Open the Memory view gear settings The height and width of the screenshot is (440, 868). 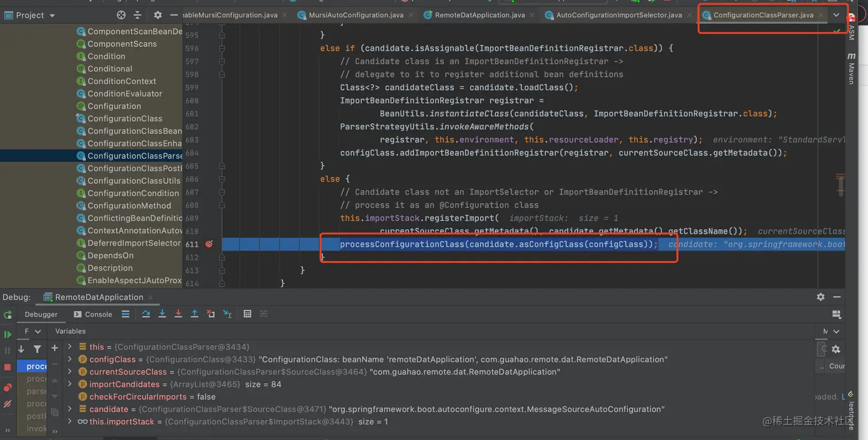836,349
